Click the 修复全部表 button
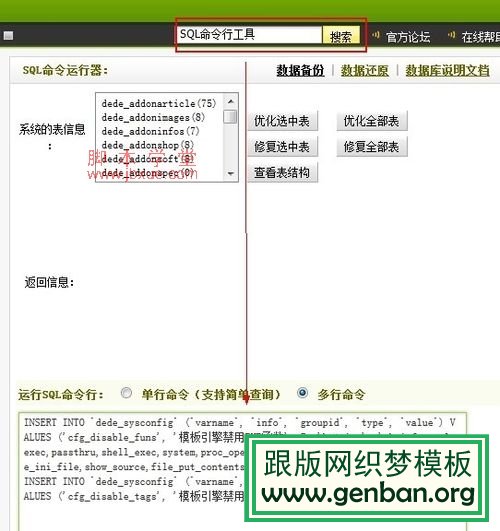This screenshot has height=531, width=500. (372, 147)
